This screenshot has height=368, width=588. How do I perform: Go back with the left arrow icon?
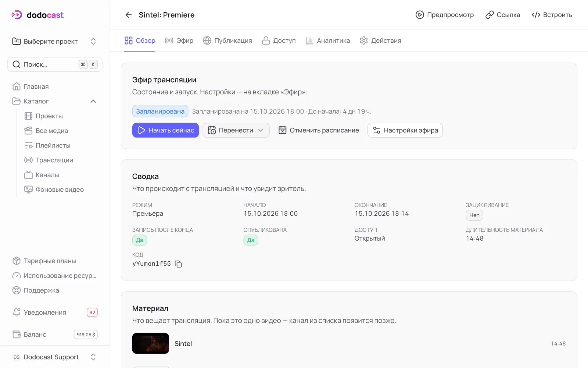point(128,15)
